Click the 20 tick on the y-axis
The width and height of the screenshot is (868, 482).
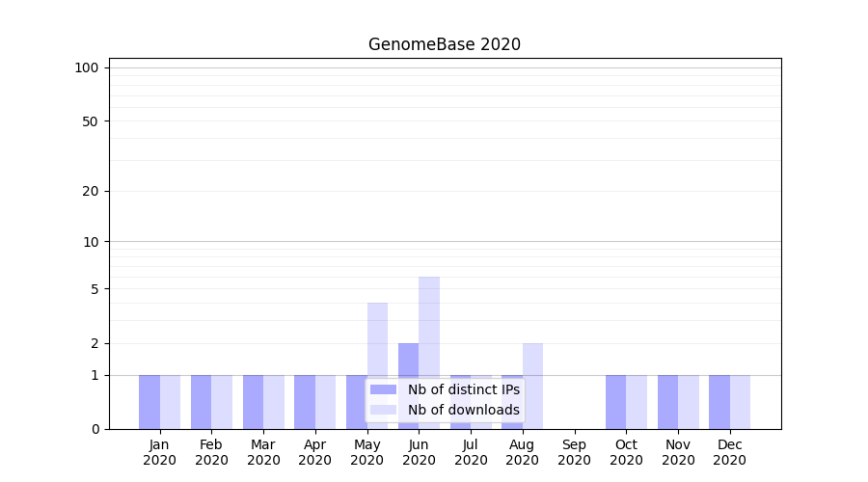91,191
